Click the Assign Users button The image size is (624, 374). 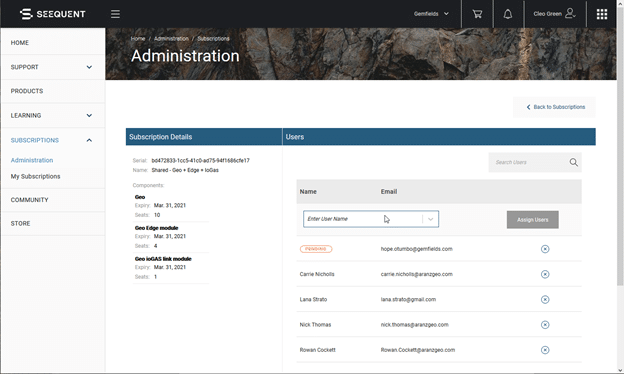[x=532, y=220]
